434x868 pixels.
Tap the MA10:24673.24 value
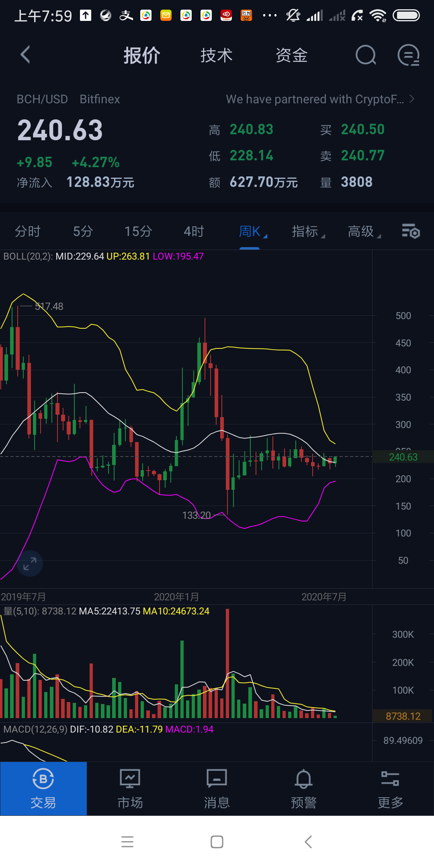click(x=176, y=611)
